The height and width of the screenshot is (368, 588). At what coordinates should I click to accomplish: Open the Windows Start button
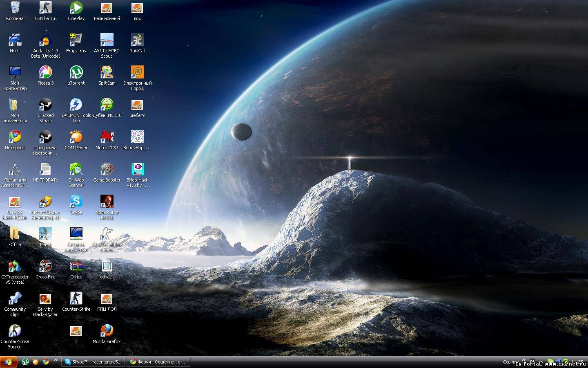tap(9, 362)
